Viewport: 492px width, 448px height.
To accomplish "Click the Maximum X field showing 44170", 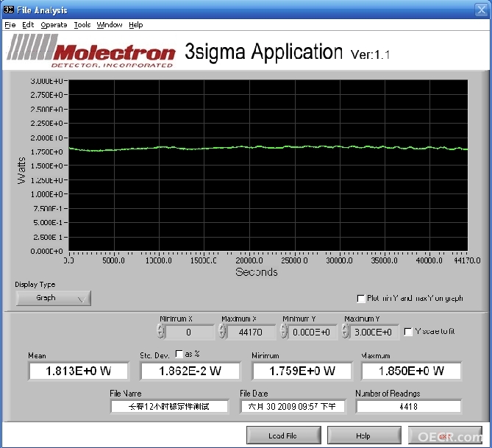I will (x=251, y=333).
